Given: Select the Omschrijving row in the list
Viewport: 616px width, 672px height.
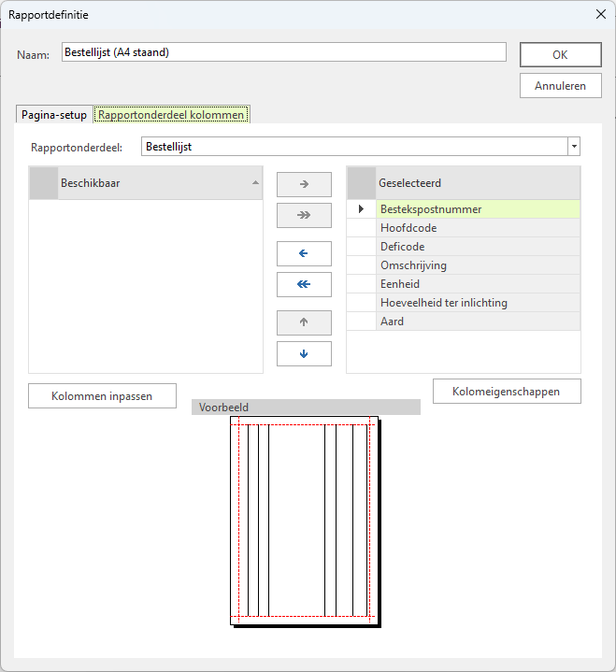Looking at the screenshot, I should [477, 265].
